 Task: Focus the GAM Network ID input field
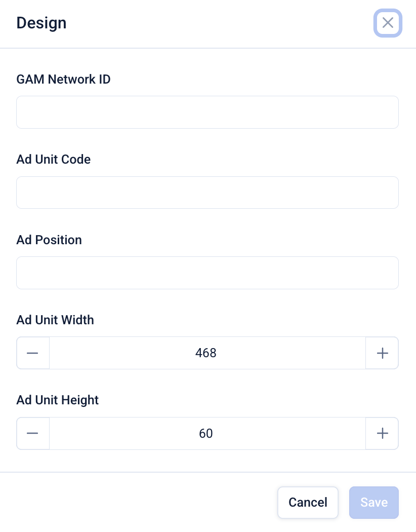tap(207, 112)
